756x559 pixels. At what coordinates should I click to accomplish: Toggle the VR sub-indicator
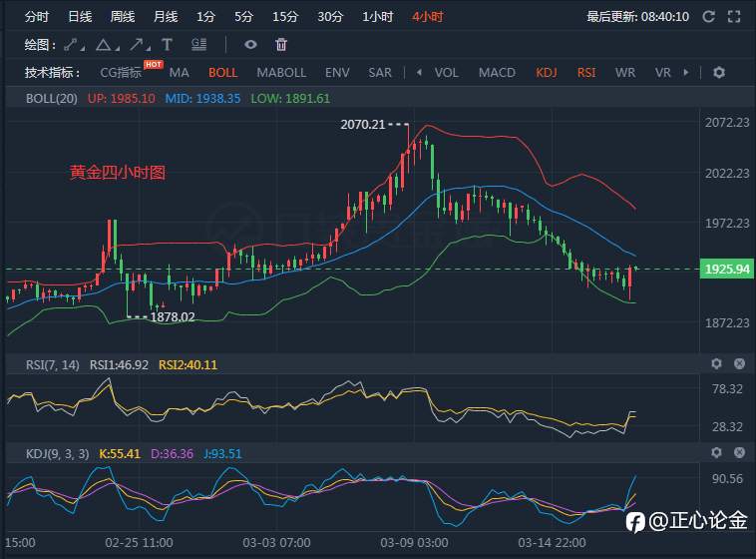pos(663,73)
